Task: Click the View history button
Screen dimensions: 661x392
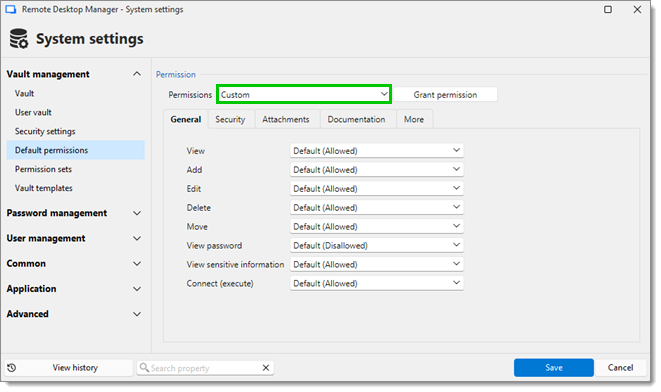Action: click(69, 368)
